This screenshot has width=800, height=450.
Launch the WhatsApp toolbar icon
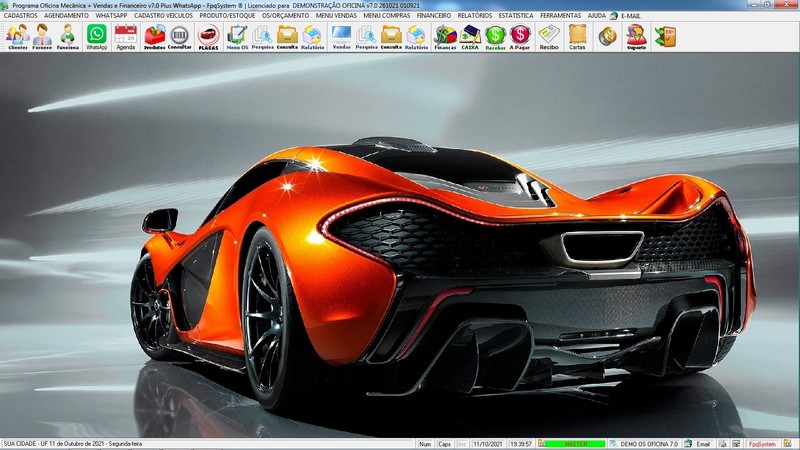96,37
